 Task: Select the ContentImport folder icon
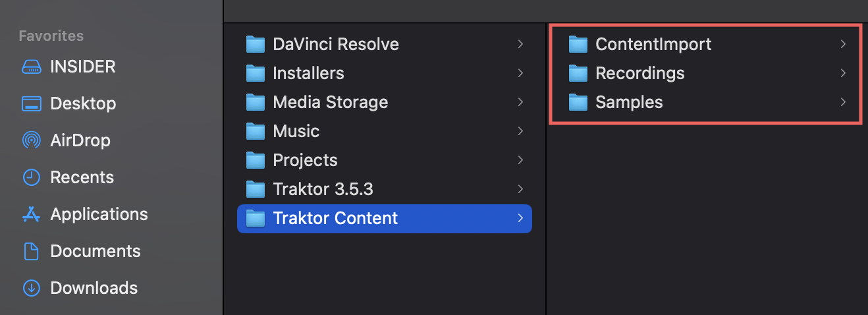click(578, 44)
